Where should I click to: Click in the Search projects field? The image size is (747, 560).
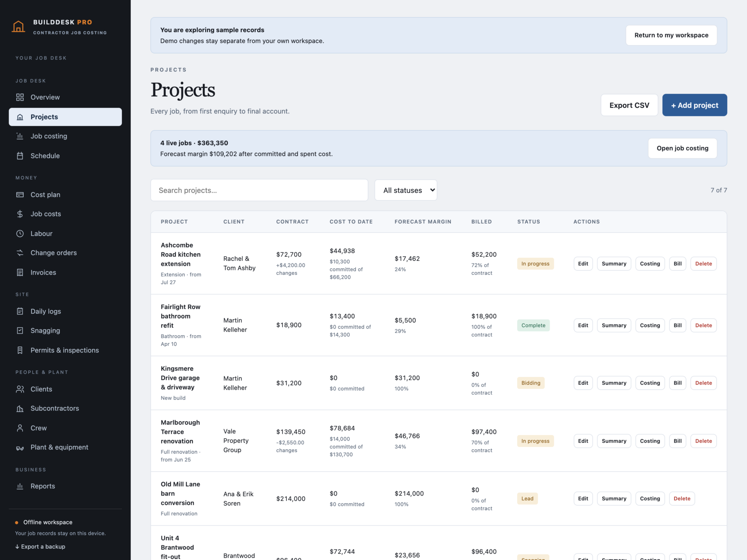pos(259,190)
